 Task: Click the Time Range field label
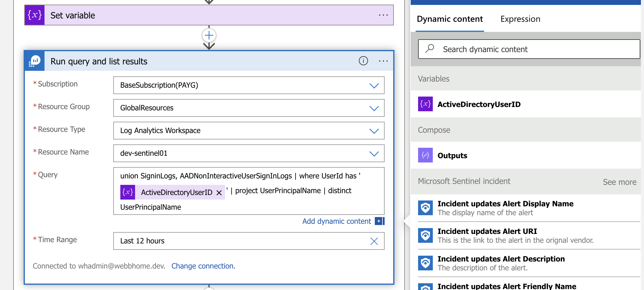tap(57, 240)
